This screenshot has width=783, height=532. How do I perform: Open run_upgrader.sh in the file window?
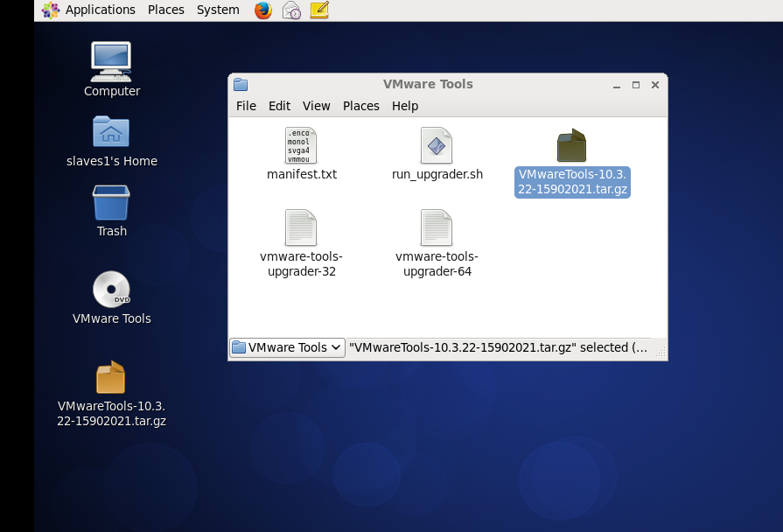pos(436,145)
